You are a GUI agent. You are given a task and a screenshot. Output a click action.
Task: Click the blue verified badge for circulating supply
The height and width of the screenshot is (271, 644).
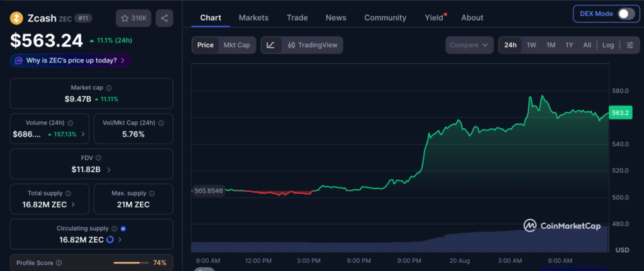coord(123,228)
